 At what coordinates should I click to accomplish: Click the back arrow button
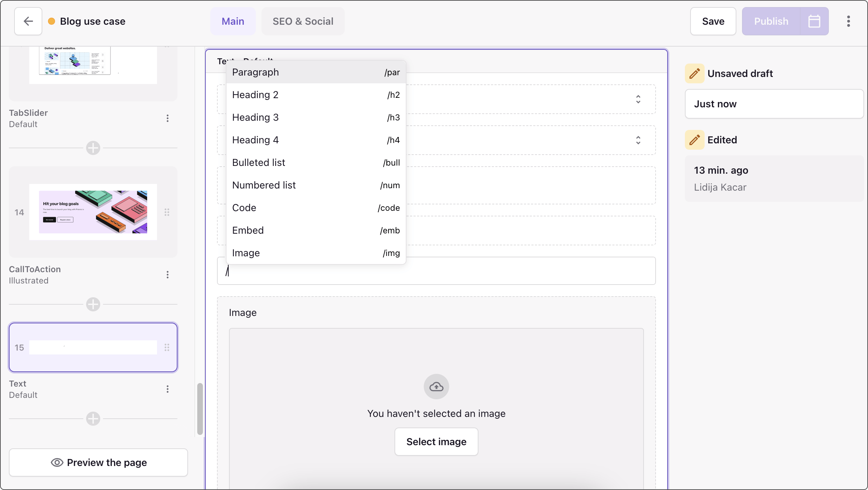coord(28,21)
